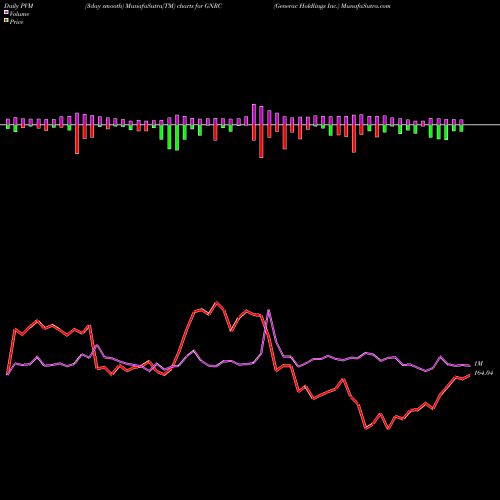Click the '(Generac Holdings Inc.) MunafaSutra.com' text

332,6
